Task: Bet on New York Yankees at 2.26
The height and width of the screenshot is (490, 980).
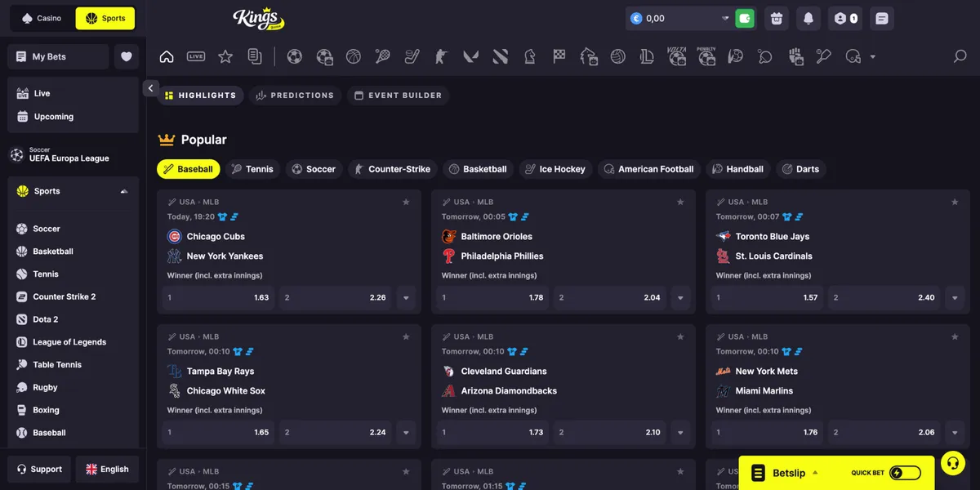Action: click(x=336, y=298)
